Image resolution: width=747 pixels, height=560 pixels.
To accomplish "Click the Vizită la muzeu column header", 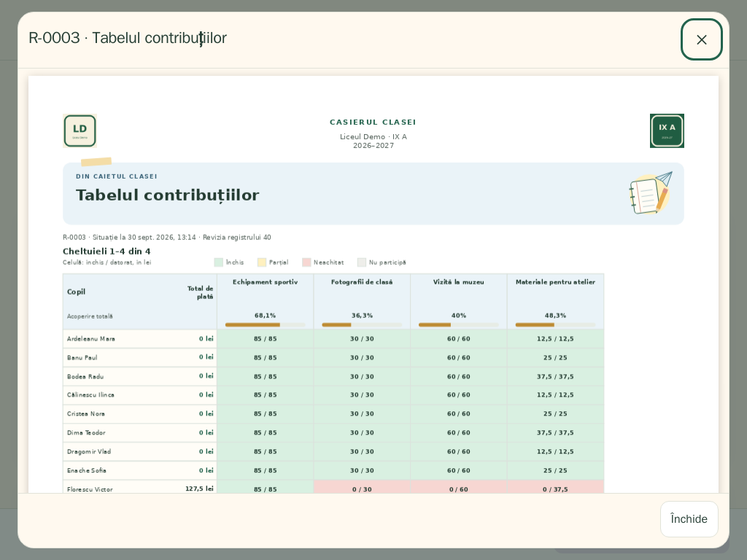I will (x=459, y=282).
